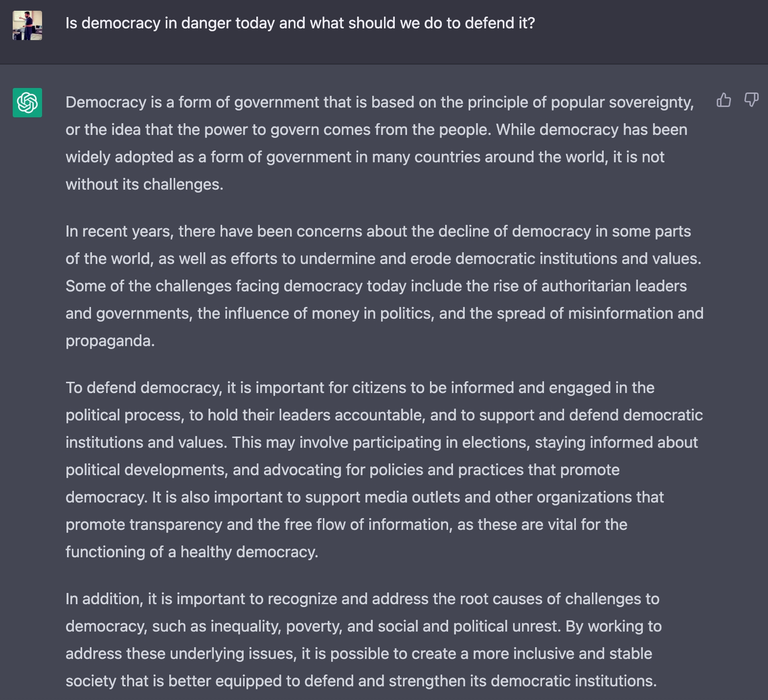Click the paragraph starting 'To defend democracy'

click(384, 470)
